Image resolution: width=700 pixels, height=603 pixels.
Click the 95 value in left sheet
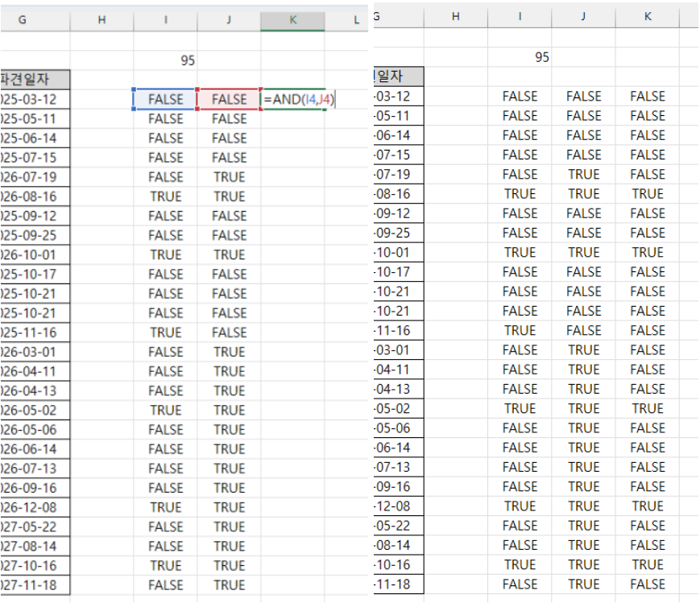click(166, 60)
